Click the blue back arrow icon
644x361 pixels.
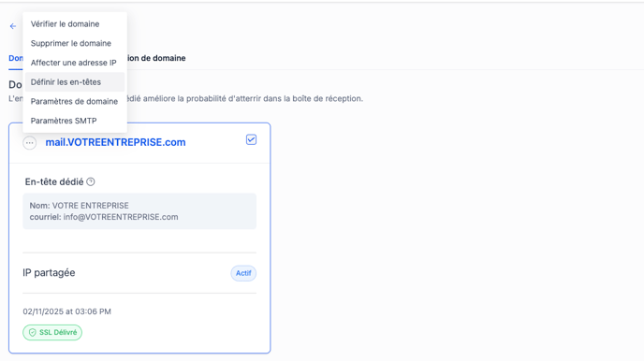click(x=13, y=26)
